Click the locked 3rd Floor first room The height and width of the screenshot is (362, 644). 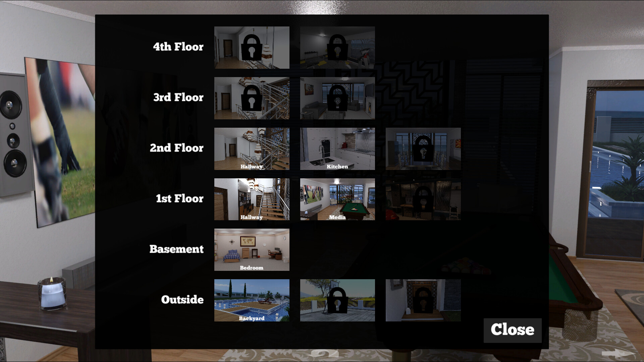(251, 98)
